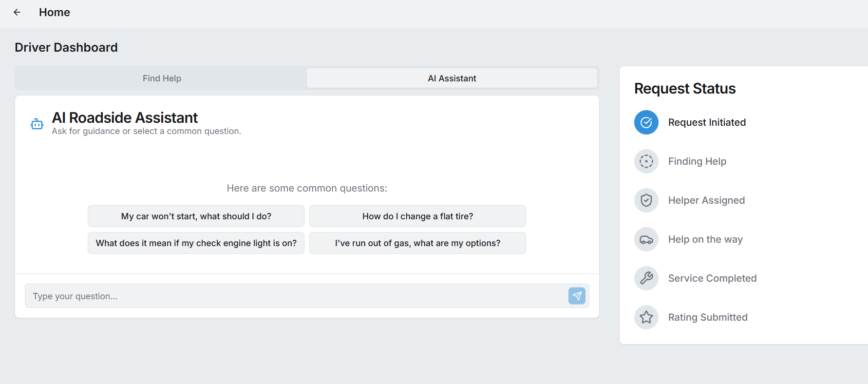Click the robot assistant icon
Screen dimensions: 868x384
click(x=37, y=124)
